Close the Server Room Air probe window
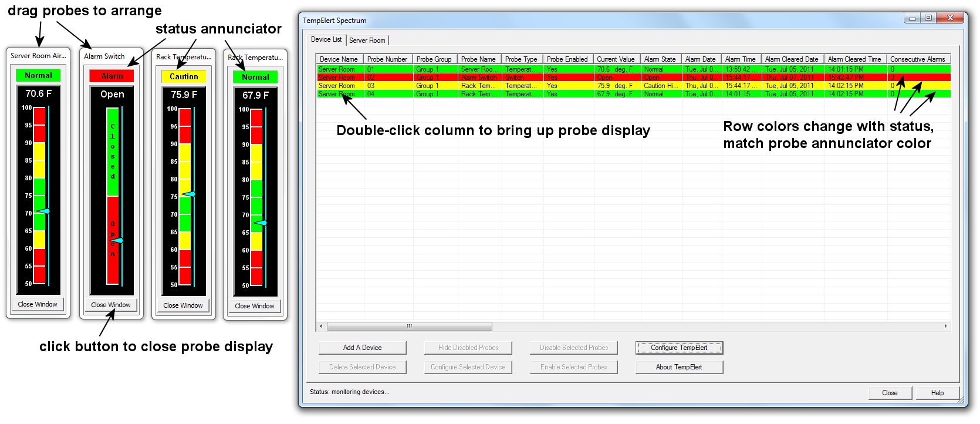This screenshot has width=980, height=424. [38, 304]
